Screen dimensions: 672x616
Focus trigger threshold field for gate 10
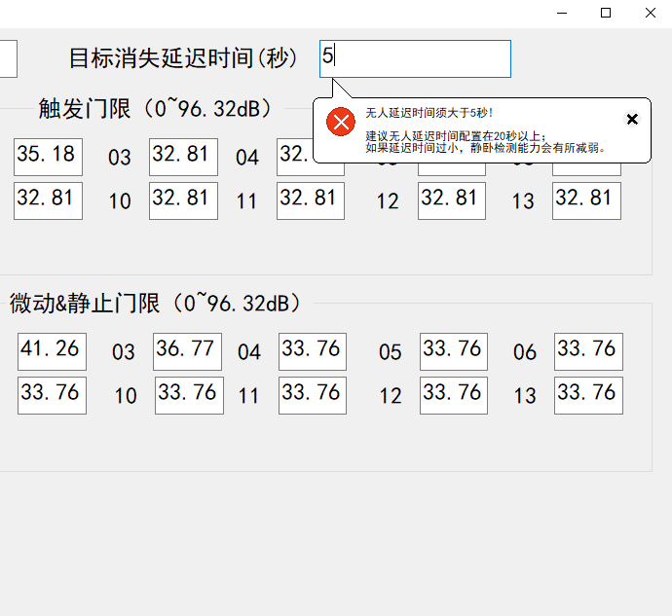click(183, 200)
